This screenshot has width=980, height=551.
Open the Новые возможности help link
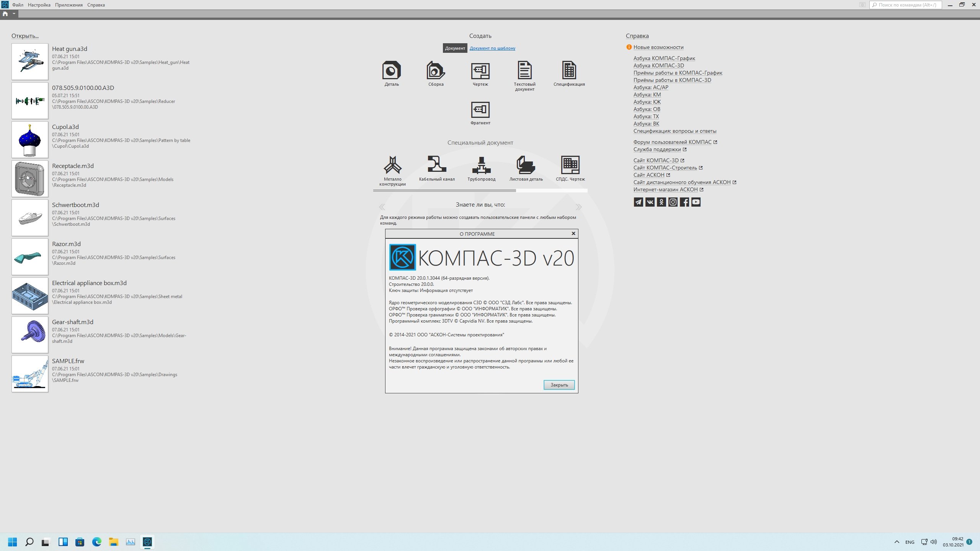click(658, 47)
